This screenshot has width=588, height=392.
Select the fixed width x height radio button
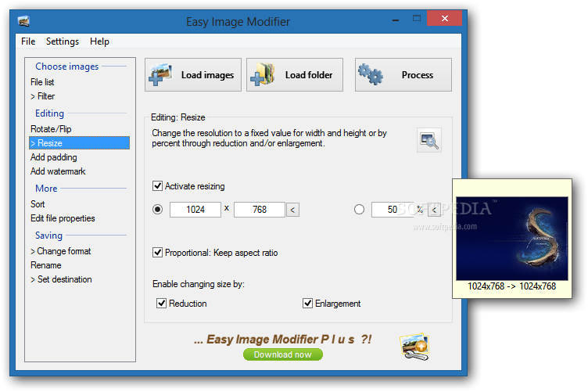(x=157, y=210)
